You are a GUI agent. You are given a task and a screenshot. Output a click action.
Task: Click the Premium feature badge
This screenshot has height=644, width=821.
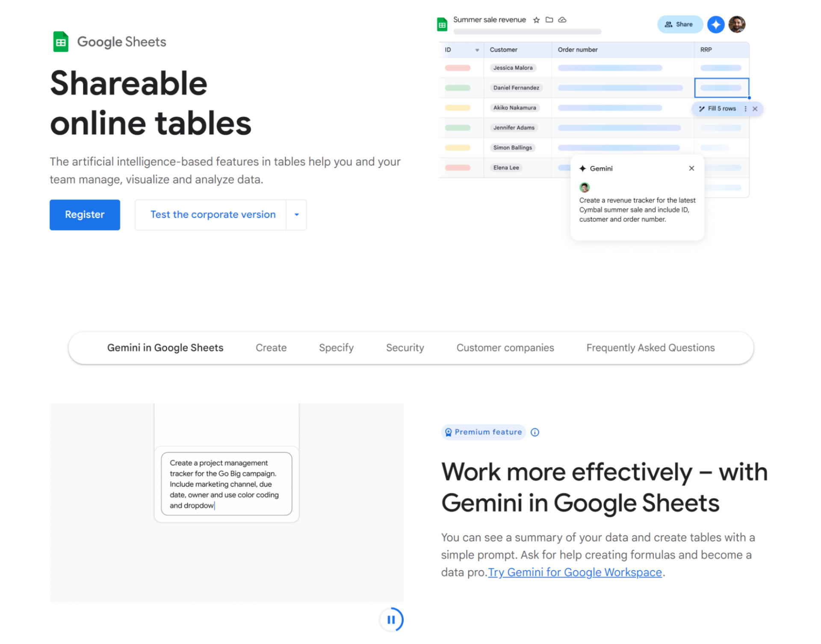click(483, 432)
